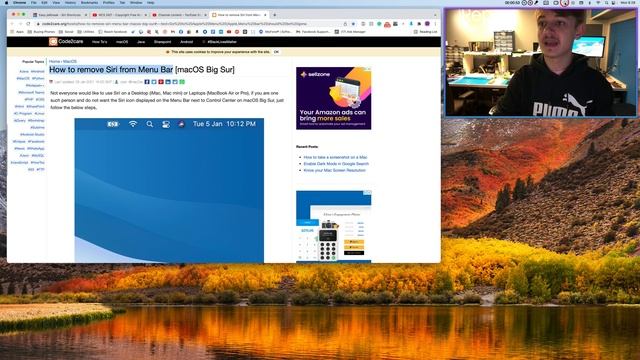Open Enable Dark Mode in Google Search post
The height and width of the screenshot is (360, 640).
click(336, 164)
